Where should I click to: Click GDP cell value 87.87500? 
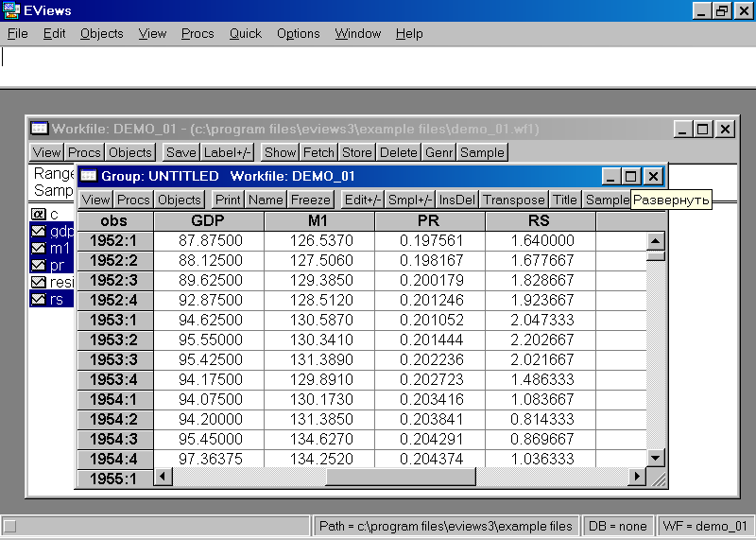coord(209,240)
